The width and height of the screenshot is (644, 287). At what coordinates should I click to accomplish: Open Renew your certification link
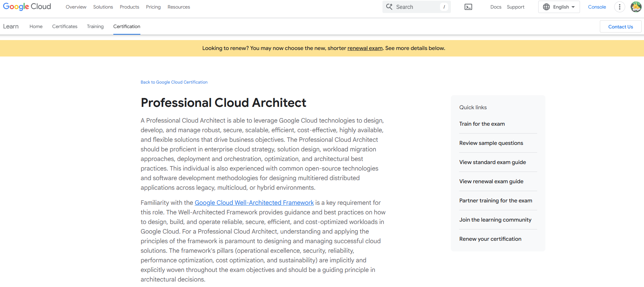(490, 239)
